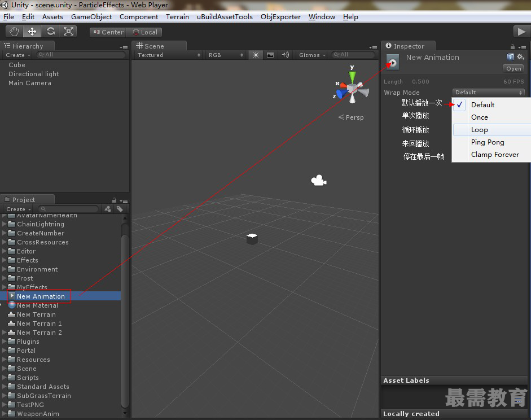
Task: Open the RGB render mode dropdown
Action: point(225,55)
